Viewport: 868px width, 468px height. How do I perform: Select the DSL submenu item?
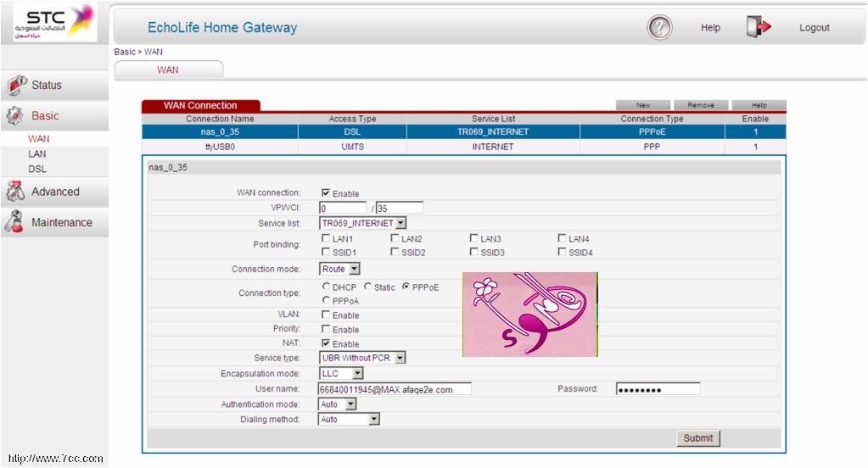37,169
